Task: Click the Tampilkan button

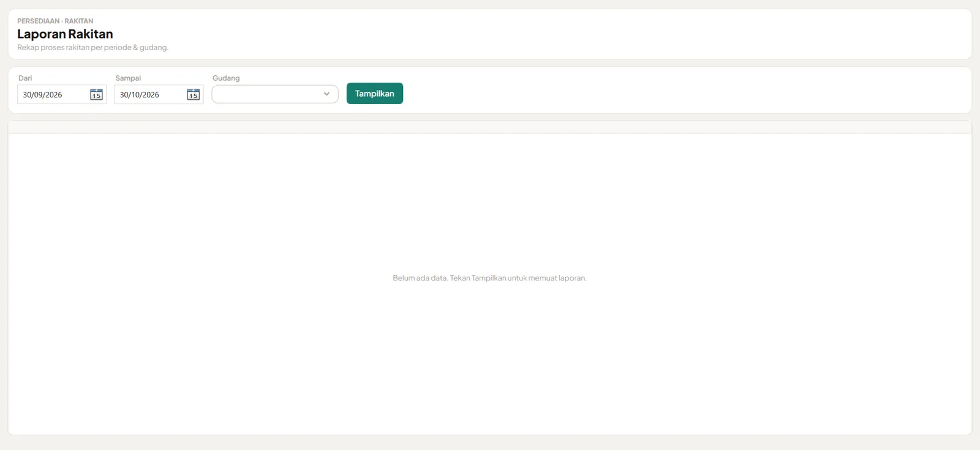Action: coord(375,94)
